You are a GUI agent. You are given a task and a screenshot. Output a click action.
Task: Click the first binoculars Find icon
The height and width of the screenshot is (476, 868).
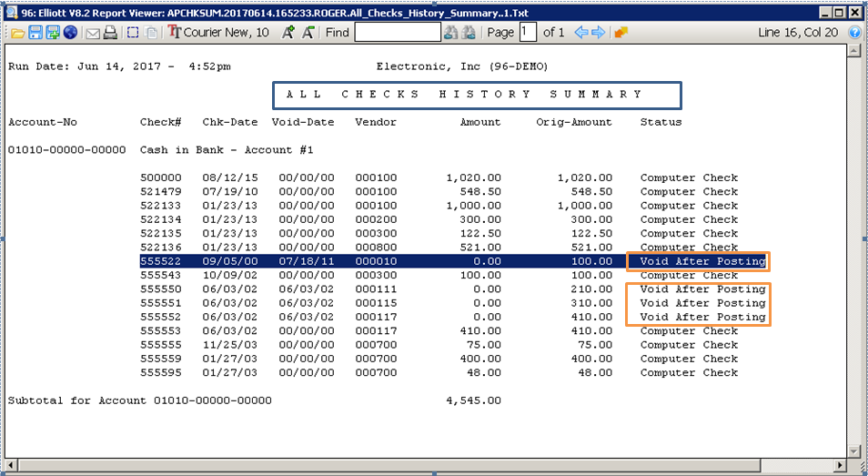pyautogui.click(x=450, y=33)
